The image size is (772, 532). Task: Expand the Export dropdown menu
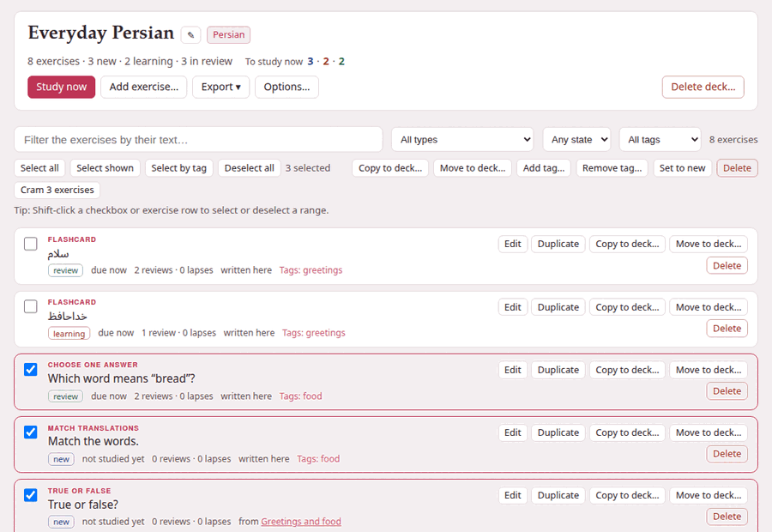click(x=220, y=88)
